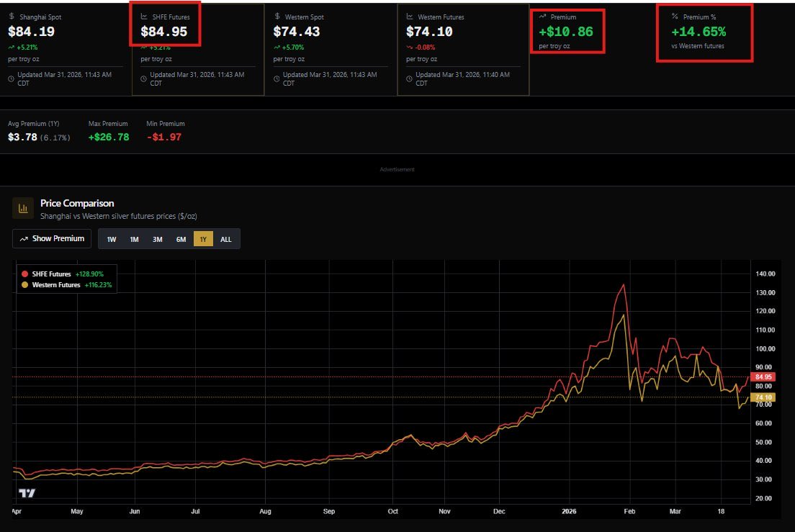795x532 pixels.
Task: Enable the Show Premium overlay
Action: 51,238
